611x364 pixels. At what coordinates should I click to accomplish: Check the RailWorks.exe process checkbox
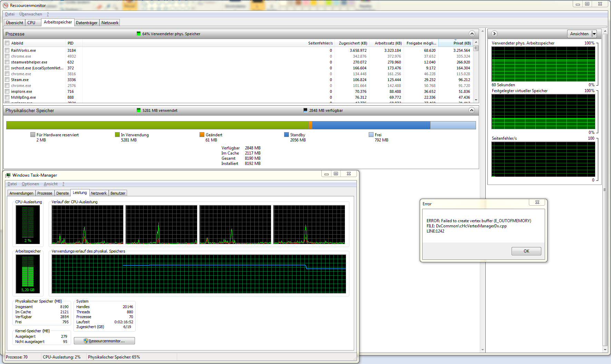pos(7,50)
